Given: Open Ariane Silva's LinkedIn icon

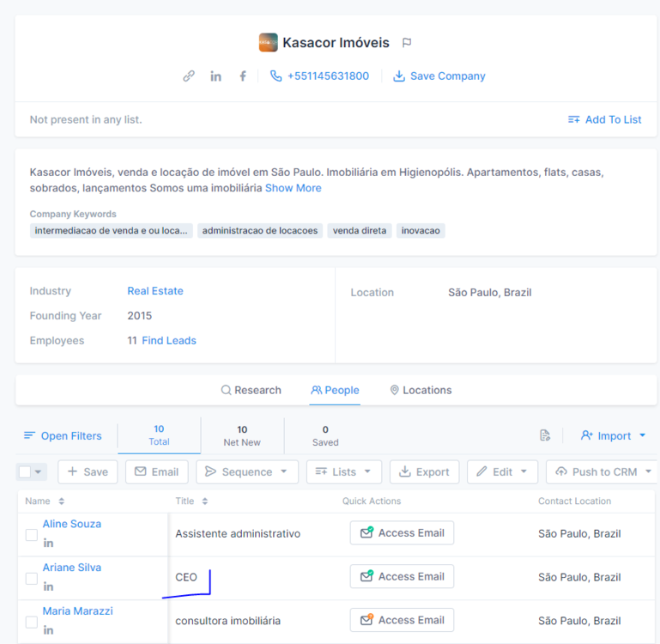Looking at the screenshot, I should pyautogui.click(x=48, y=586).
